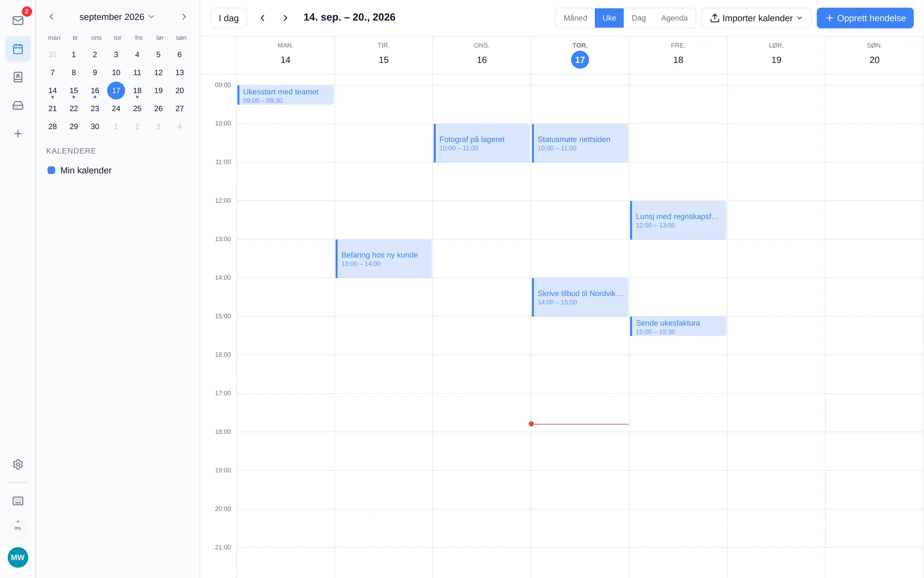Viewport: 924px width, 578px height.
Task: Open Fotograf på lageret event
Action: tap(482, 143)
